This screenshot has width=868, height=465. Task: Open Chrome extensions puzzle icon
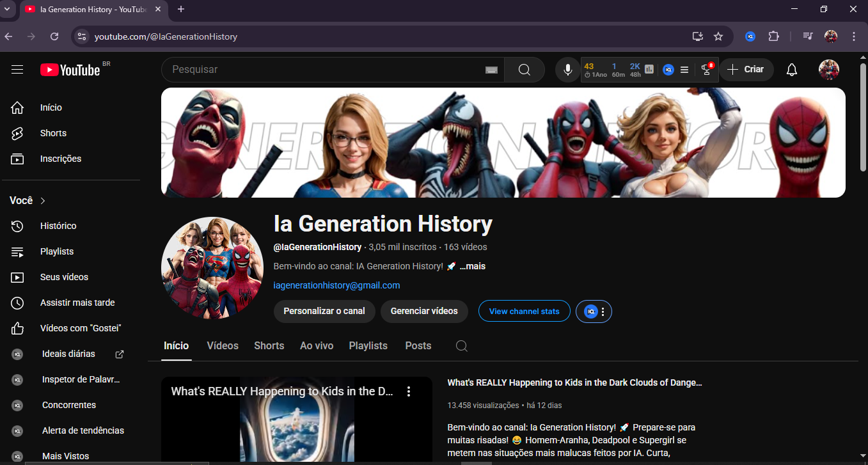tap(774, 36)
